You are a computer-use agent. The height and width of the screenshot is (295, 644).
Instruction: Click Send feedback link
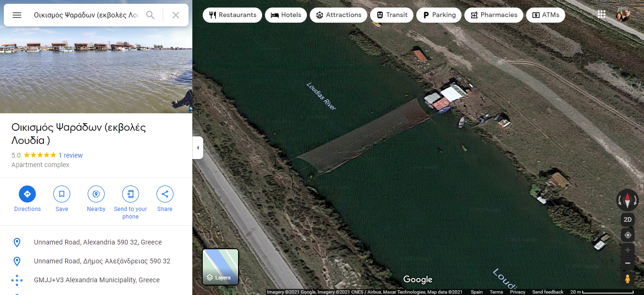[x=547, y=292]
